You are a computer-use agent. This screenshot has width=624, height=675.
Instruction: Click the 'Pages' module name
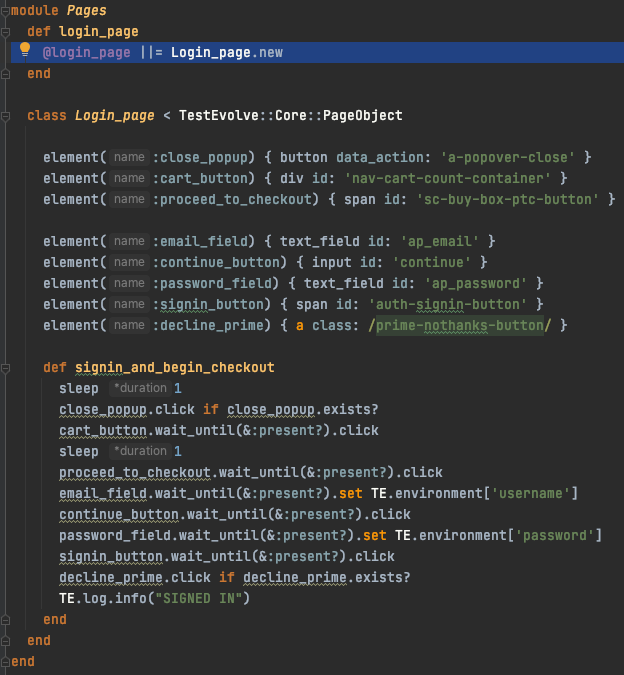click(86, 10)
